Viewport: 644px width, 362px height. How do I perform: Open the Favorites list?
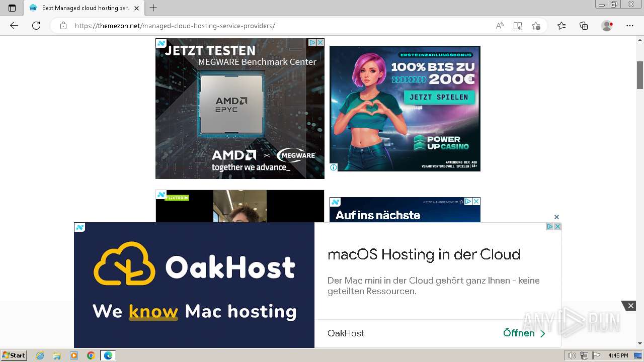[x=561, y=26]
